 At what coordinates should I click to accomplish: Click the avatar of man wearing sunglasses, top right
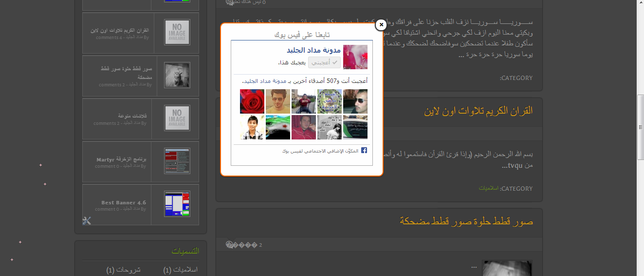355,101
